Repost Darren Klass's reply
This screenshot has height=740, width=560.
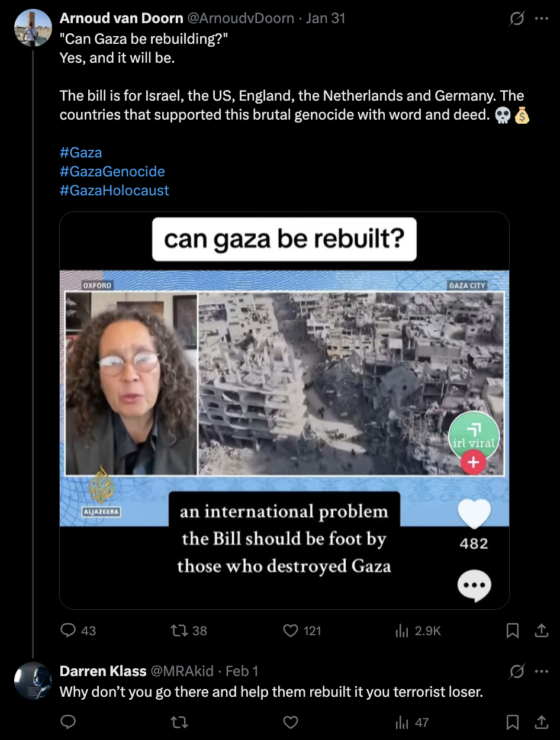(x=178, y=722)
